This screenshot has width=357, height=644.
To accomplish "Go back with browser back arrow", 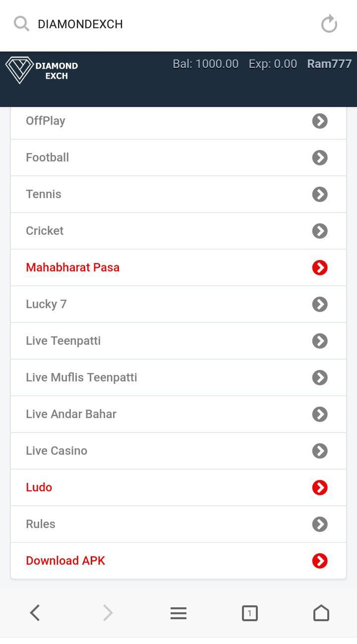I will (35, 613).
